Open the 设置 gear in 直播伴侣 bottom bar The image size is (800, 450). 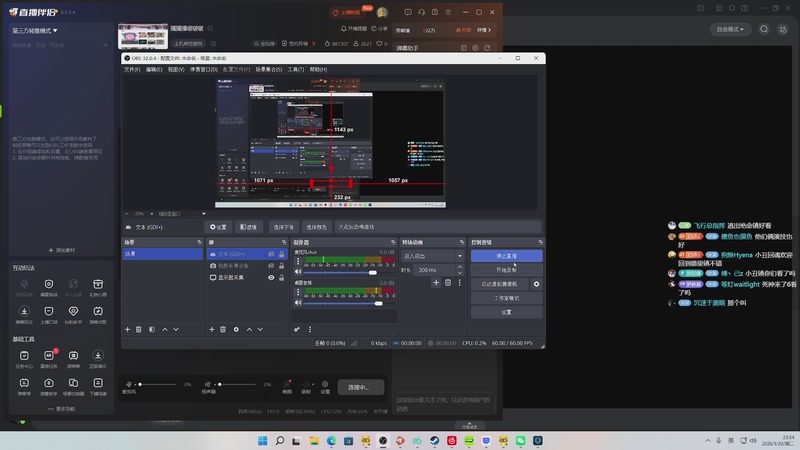click(325, 387)
